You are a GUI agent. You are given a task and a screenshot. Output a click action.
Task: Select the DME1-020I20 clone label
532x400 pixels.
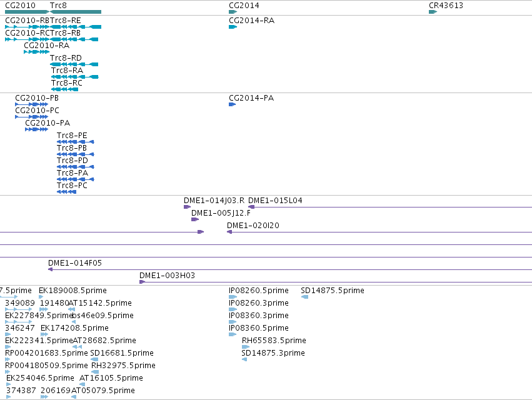(253, 226)
